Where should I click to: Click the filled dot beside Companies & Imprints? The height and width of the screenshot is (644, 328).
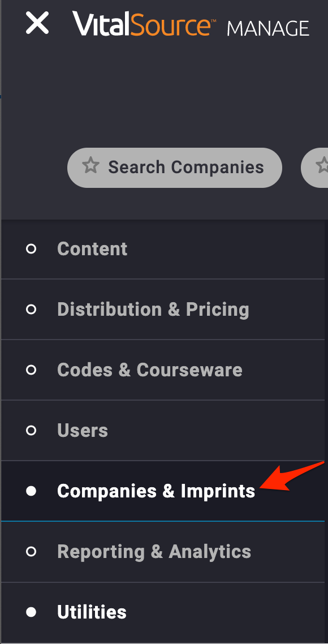pos(31,491)
